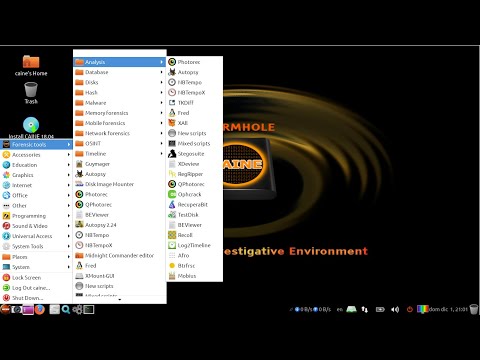480x360 pixels.
Task: Click Lock Screen in main menu
Action: point(36,278)
